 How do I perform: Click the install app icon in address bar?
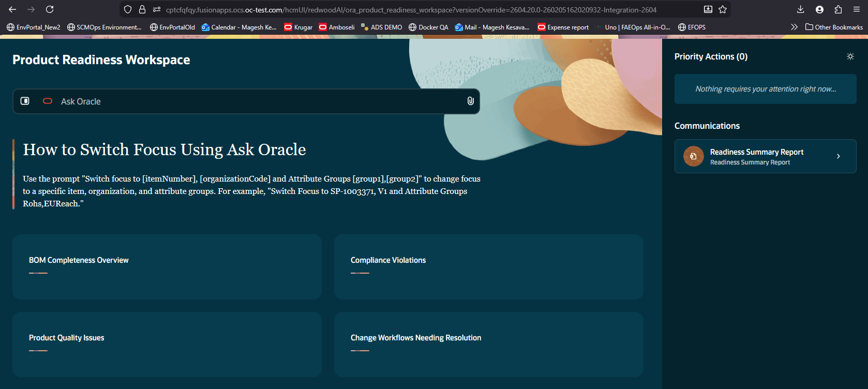click(708, 9)
